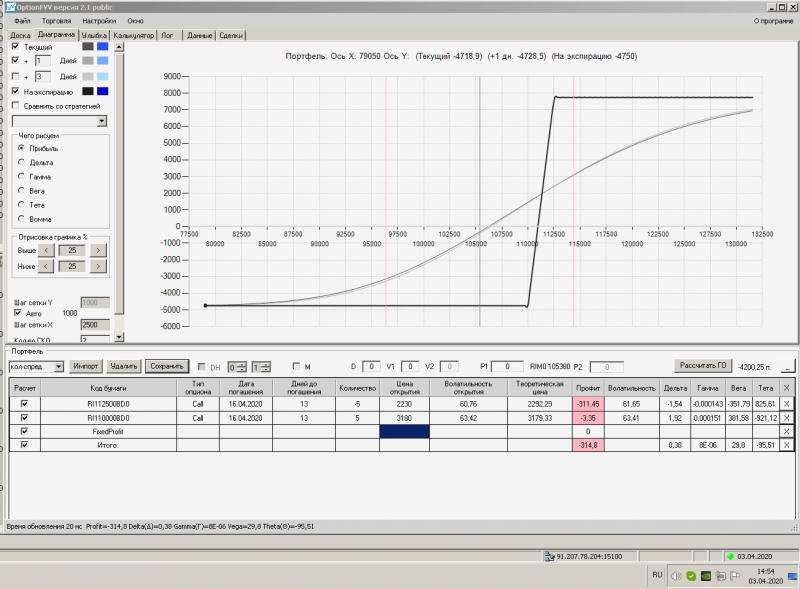Select the Вомма radio button
Viewport: 800px width, 589px height.
click(21, 218)
